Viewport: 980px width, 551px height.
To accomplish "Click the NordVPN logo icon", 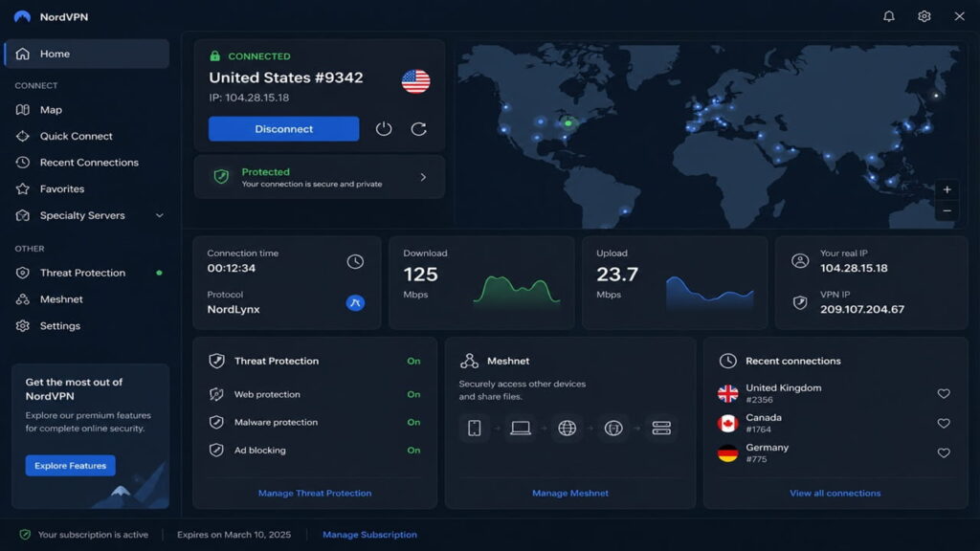I will tap(22, 17).
